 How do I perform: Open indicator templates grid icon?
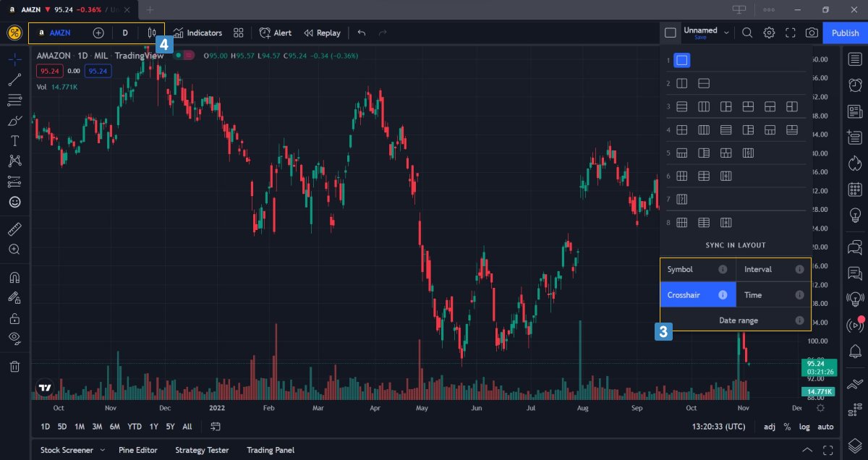click(238, 33)
